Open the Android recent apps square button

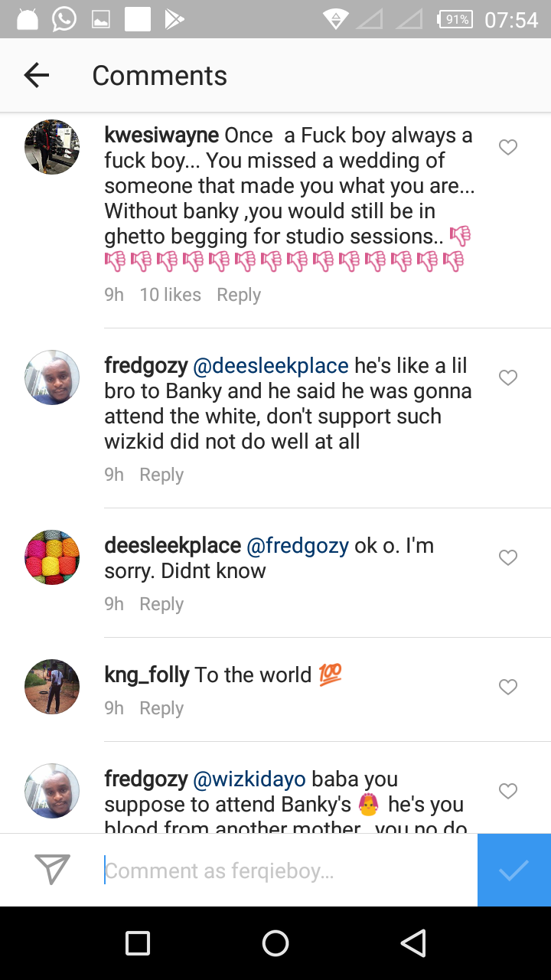(138, 943)
